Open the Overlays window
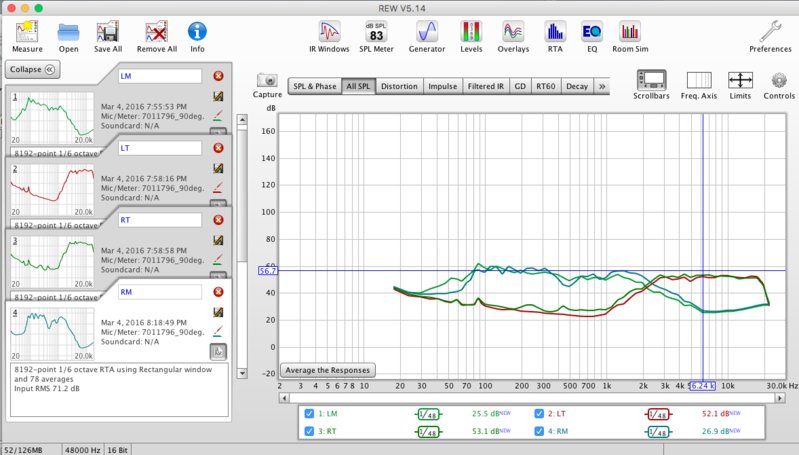The image size is (799, 455). point(513,37)
